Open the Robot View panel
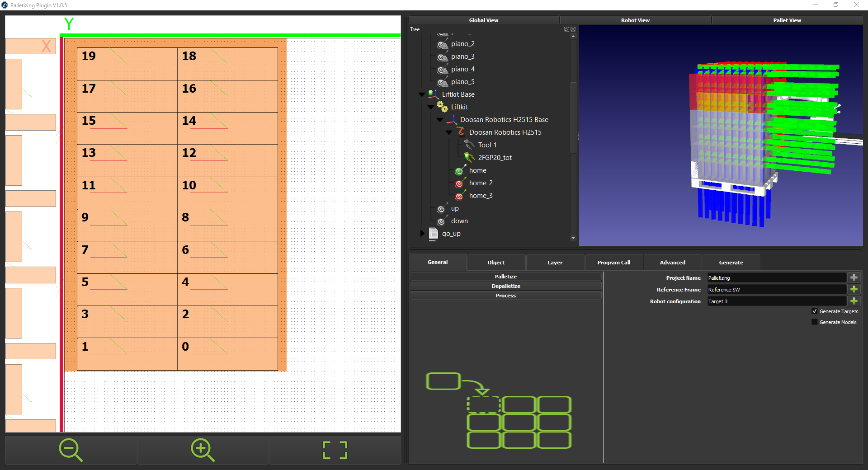 (x=635, y=20)
